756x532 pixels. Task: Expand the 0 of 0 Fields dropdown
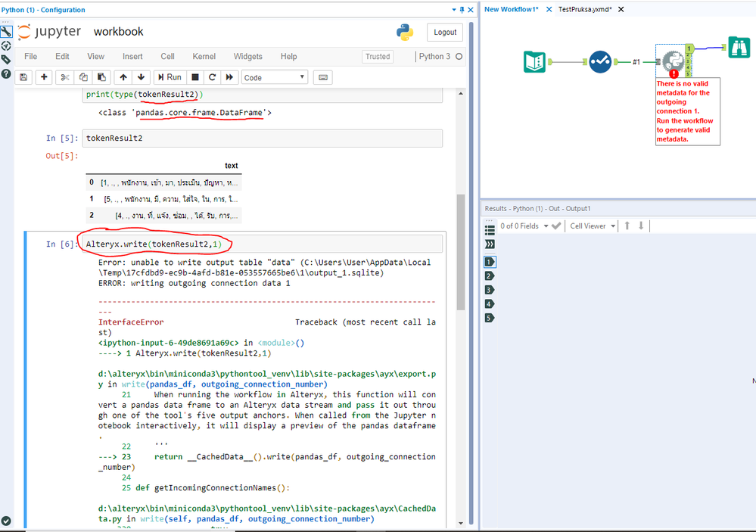point(524,226)
